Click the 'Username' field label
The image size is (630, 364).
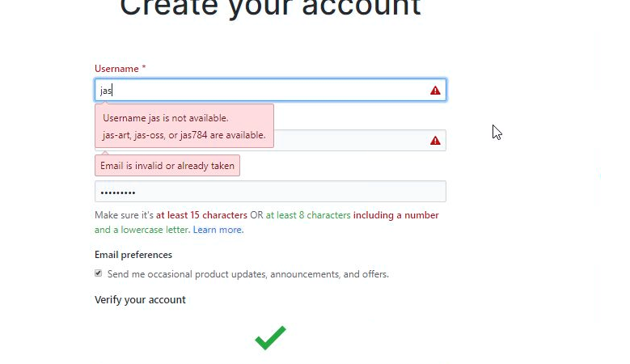point(116,69)
